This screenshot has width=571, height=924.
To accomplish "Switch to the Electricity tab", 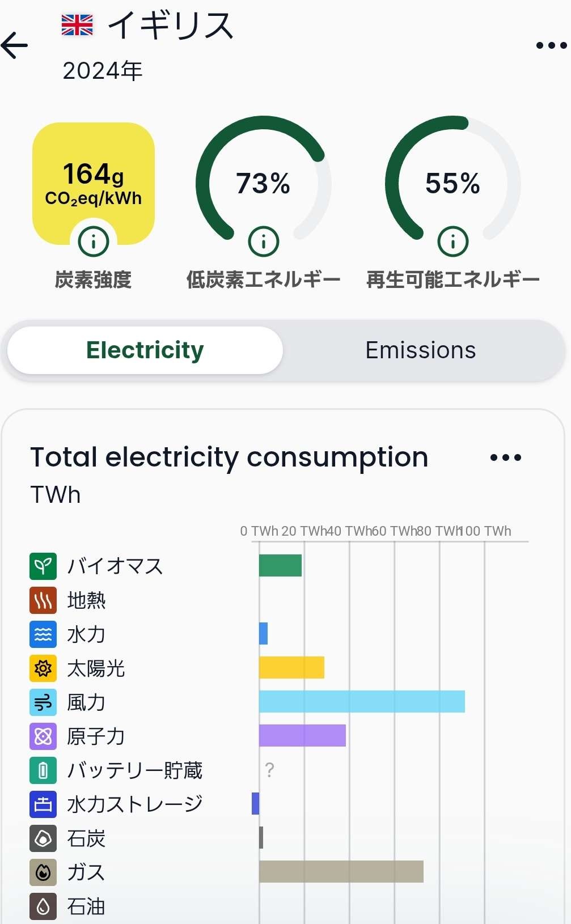I will [x=145, y=350].
